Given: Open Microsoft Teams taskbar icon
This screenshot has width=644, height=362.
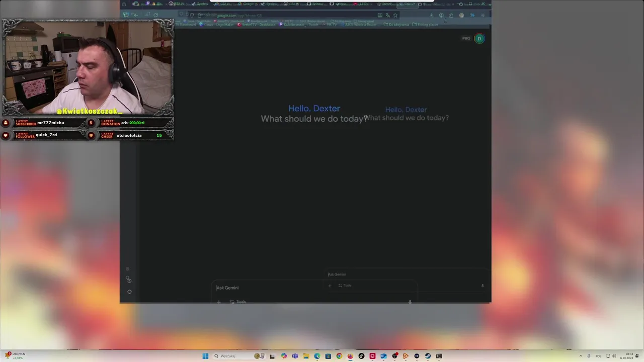Looking at the screenshot, I should click(295, 356).
